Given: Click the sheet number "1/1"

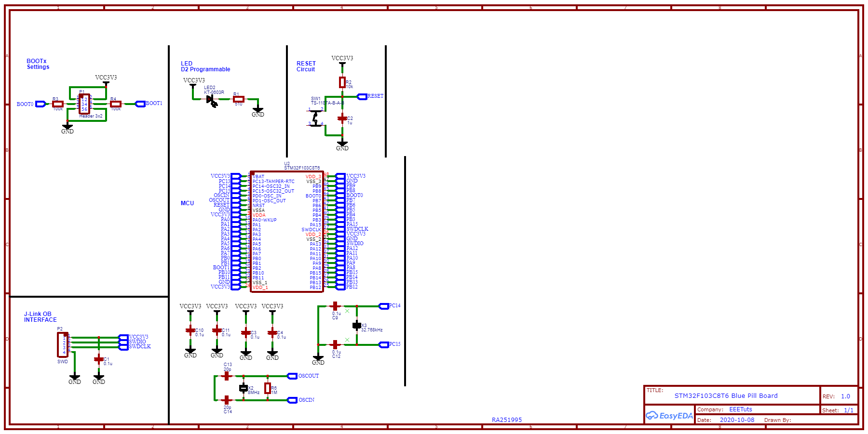Looking at the screenshot, I should pyautogui.click(x=849, y=410).
